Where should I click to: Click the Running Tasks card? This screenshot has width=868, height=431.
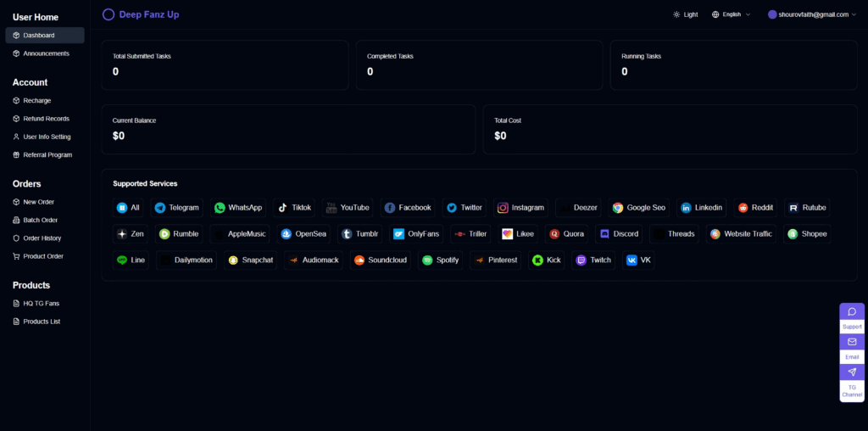(733, 64)
